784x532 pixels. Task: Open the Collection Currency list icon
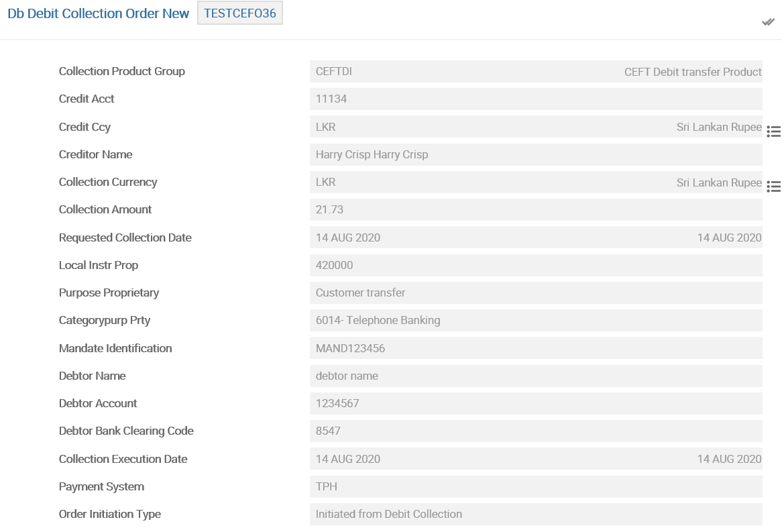coord(773,187)
